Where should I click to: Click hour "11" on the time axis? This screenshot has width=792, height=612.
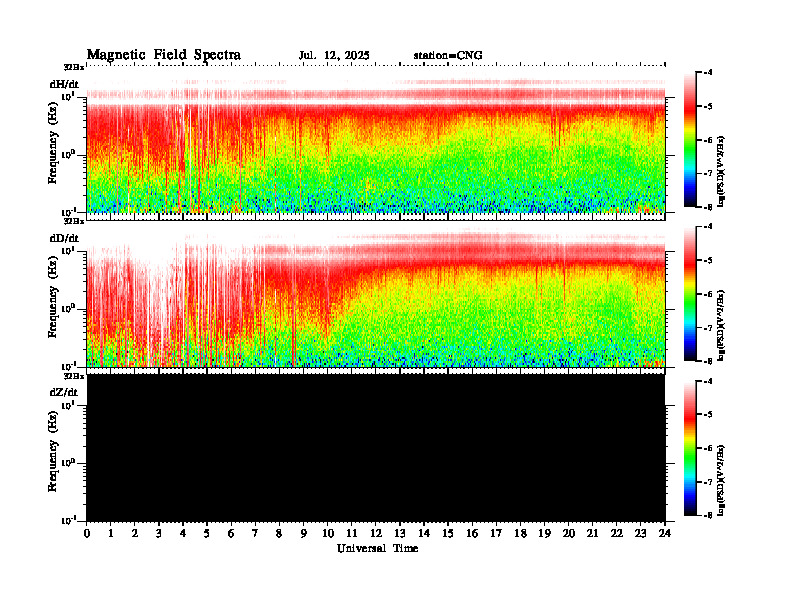coord(352,533)
